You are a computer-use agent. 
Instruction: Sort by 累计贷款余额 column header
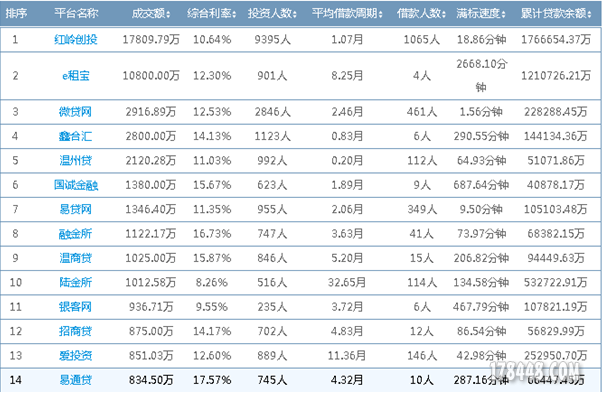pyautogui.click(x=556, y=14)
